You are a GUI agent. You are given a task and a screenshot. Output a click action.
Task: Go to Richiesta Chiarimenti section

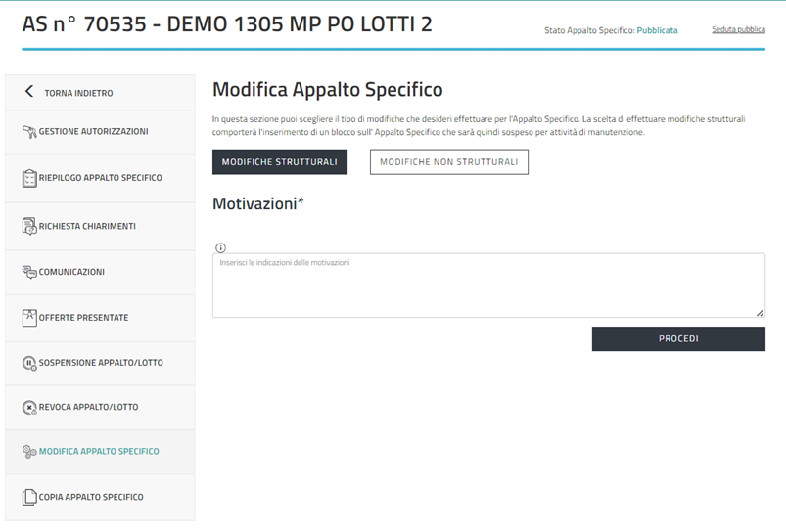(x=87, y=226)
